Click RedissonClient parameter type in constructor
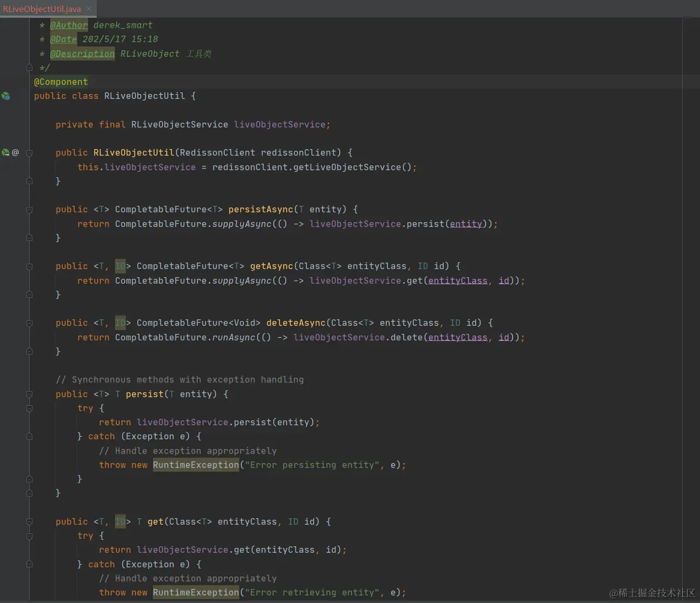The height and width of the screenshot is (603, 700). tap(217, 152)
